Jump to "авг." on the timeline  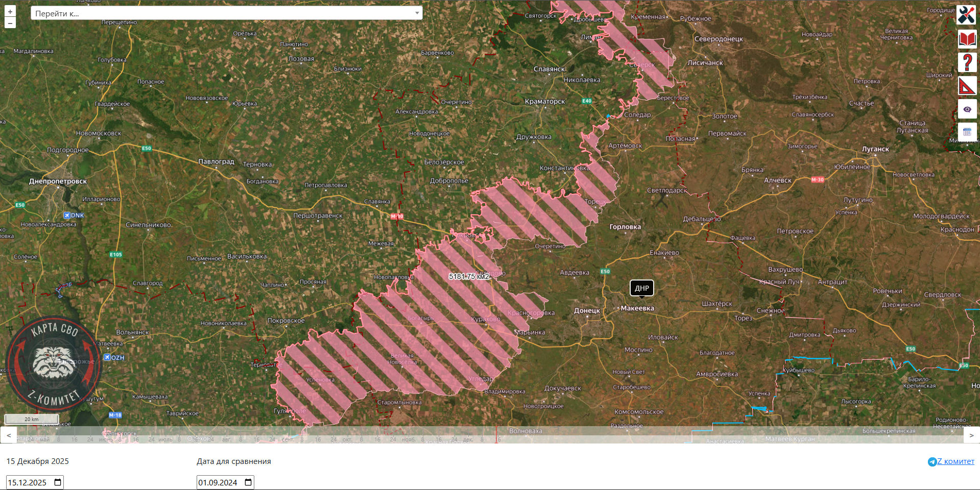(226, 439)
